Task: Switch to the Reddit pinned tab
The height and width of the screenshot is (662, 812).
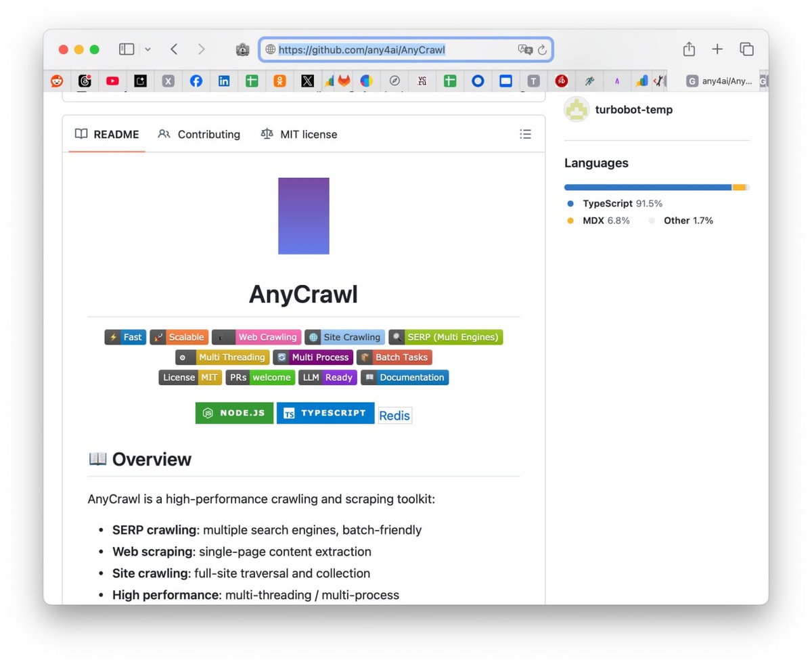Action: point(57,81)
